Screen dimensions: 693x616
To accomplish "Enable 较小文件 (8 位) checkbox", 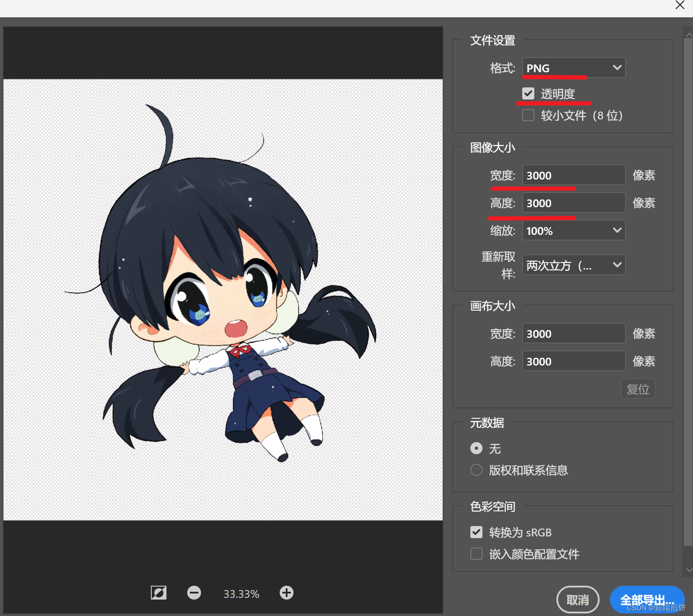I will 528,115.
